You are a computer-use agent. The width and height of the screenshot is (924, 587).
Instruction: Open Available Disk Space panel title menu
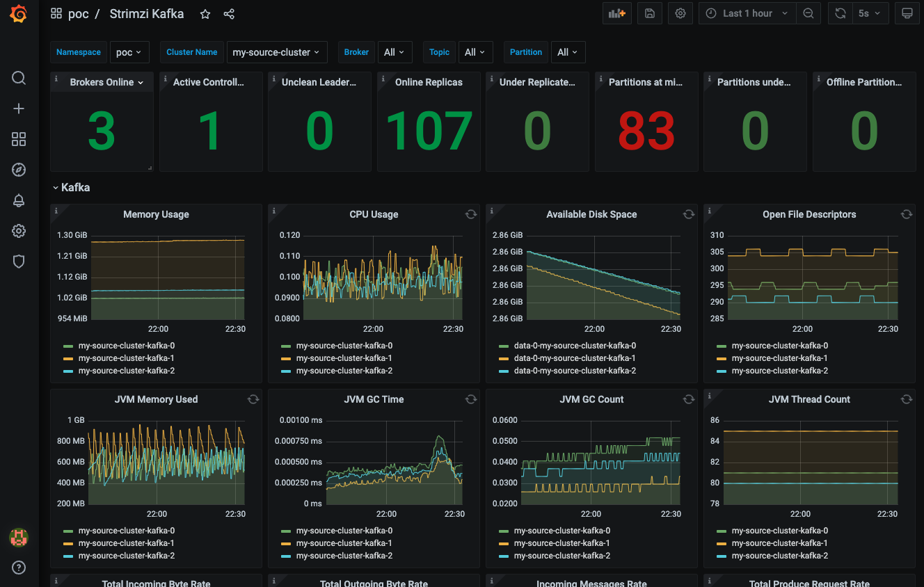(x=591, y=214)
